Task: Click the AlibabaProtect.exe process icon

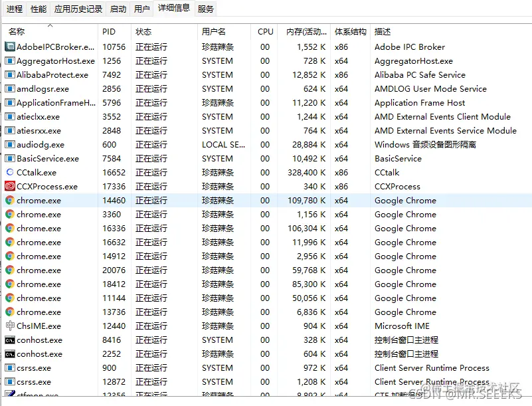Action: pyautogui.click(x=10, y=74)
